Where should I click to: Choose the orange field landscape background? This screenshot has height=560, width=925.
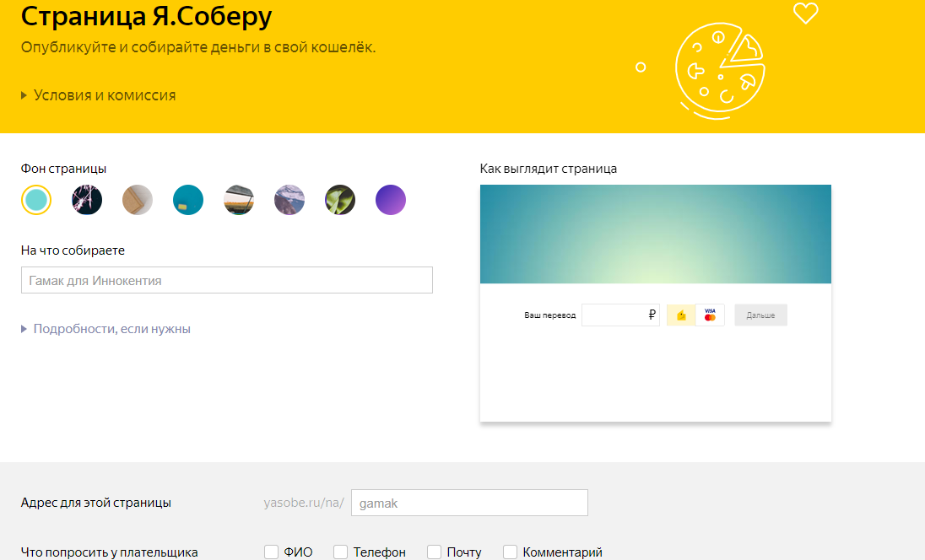tap(239, 200)
